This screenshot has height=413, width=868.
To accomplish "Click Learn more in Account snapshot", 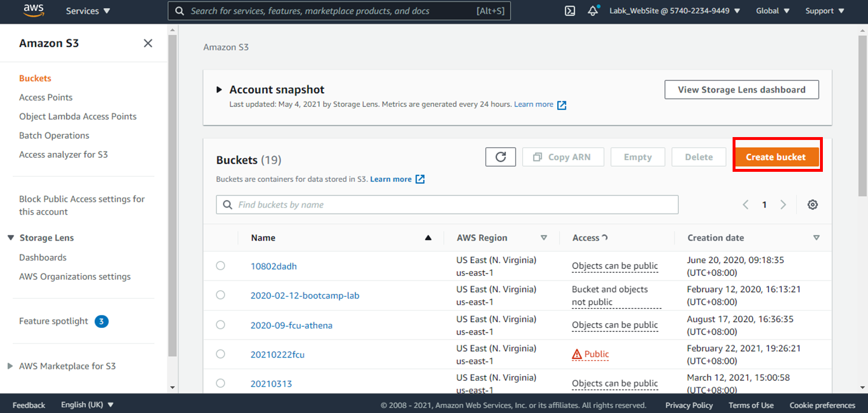I will pos(534,104).
